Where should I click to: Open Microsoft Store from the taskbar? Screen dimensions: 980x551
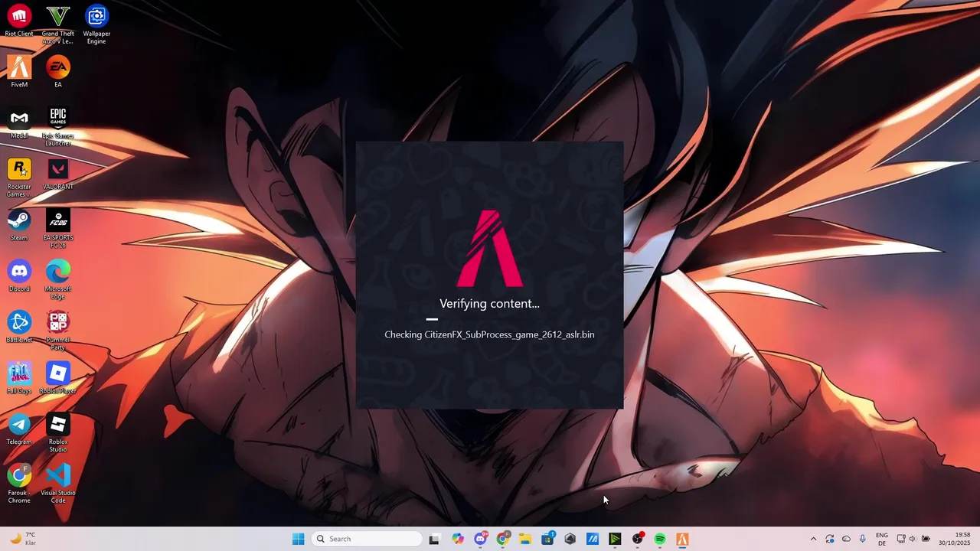pyautogui.click(x=547, y=539)
